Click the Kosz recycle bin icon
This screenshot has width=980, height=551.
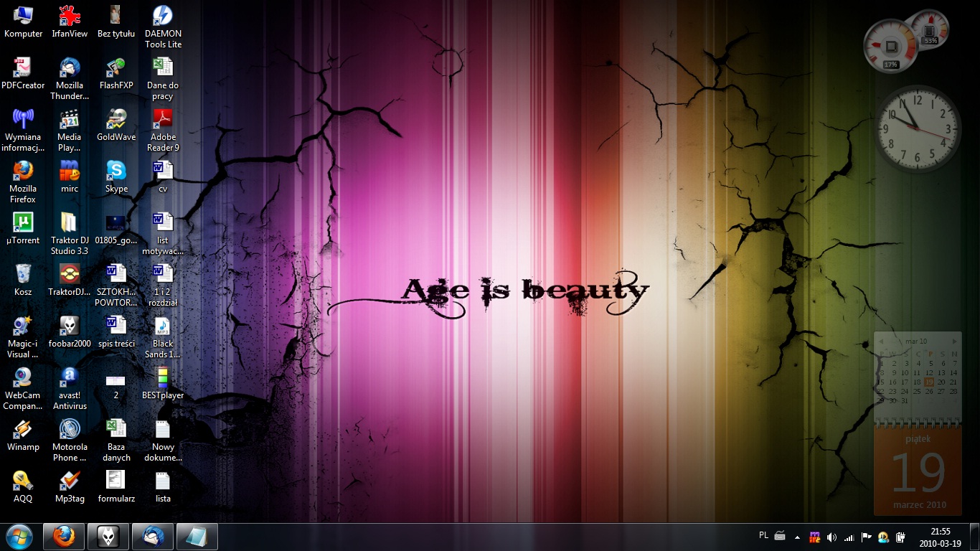(23, 275)
